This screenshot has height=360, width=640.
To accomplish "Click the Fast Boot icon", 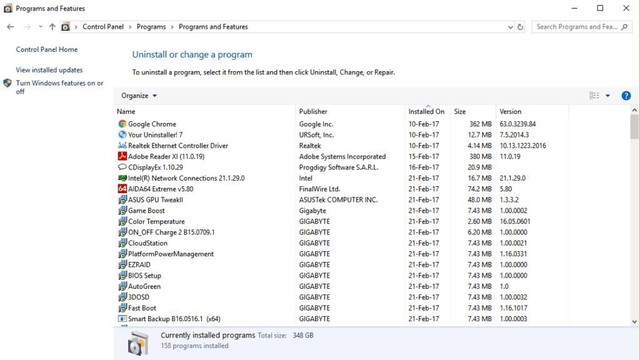I will pos(122,308).
